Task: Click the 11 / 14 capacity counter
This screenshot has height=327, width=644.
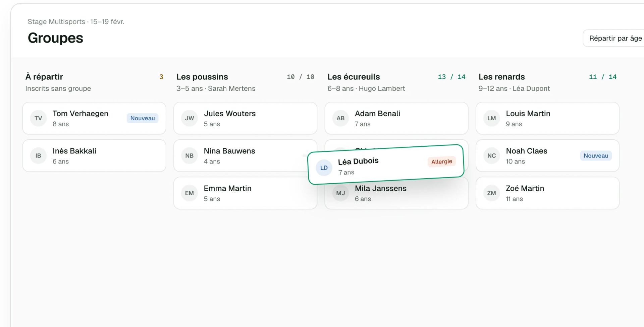Action: [x=603, y=77]
